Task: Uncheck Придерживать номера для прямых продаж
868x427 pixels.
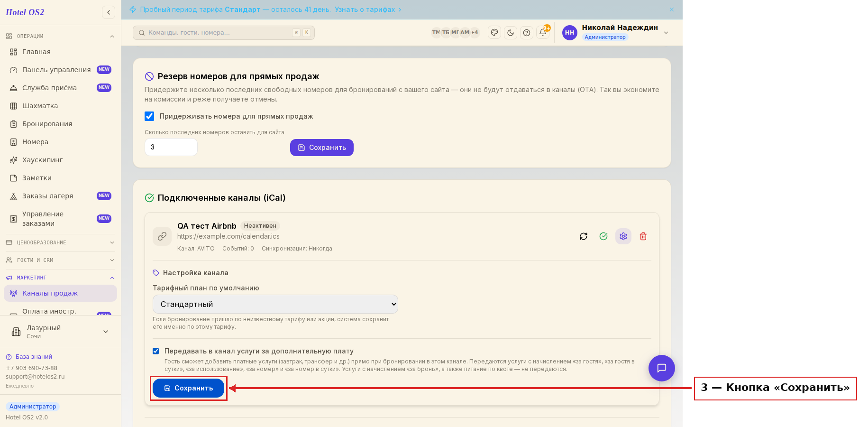Action: tap(149, 116)
